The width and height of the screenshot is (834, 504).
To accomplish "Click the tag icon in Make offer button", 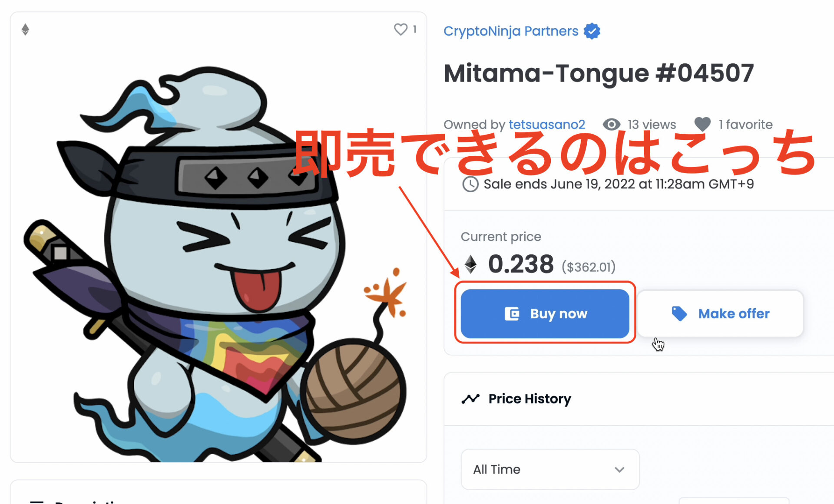I will click(679, 313).
